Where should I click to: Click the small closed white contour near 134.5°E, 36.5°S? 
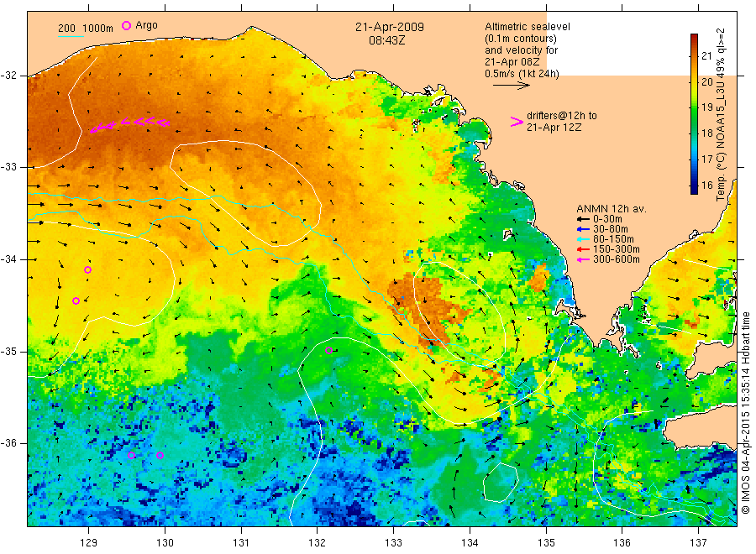tap(501, 482)
